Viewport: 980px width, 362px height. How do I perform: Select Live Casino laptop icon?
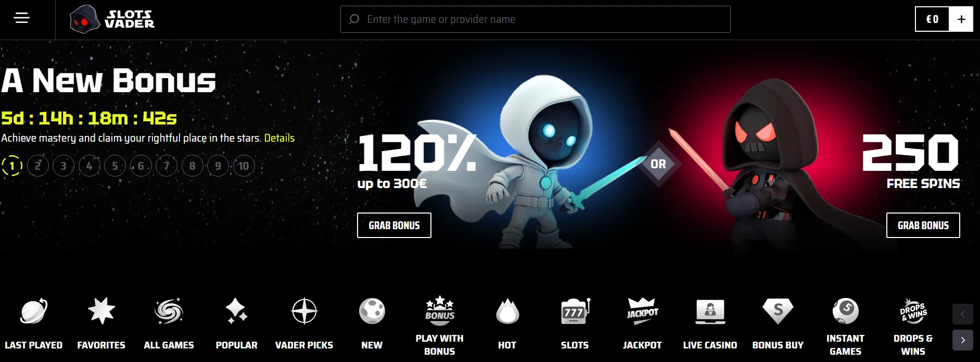click(x=710, y=311)
